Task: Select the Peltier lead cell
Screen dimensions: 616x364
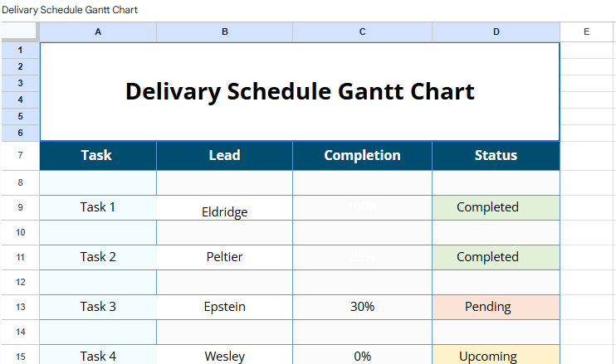Action: [x=224, y=257]
